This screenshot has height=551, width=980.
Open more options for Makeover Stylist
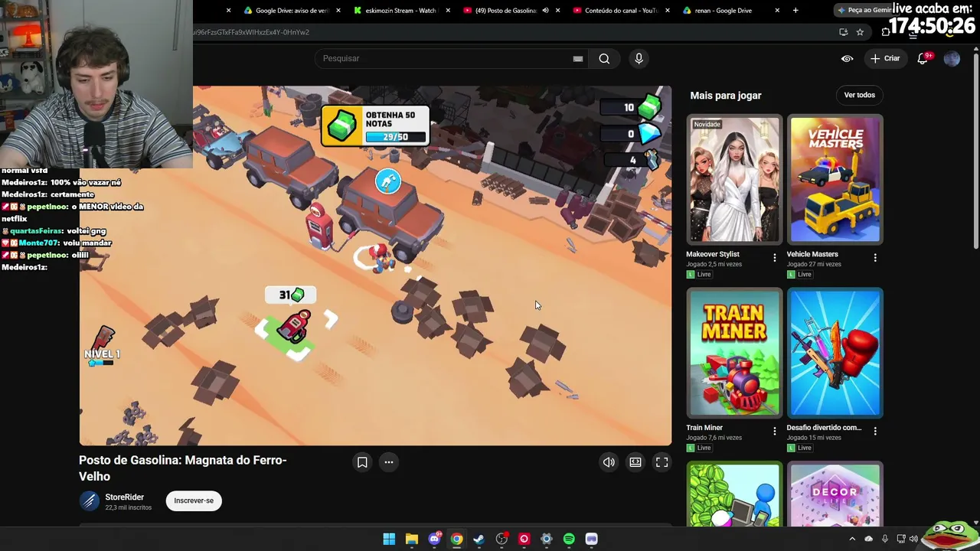click(x=775, y=258)
